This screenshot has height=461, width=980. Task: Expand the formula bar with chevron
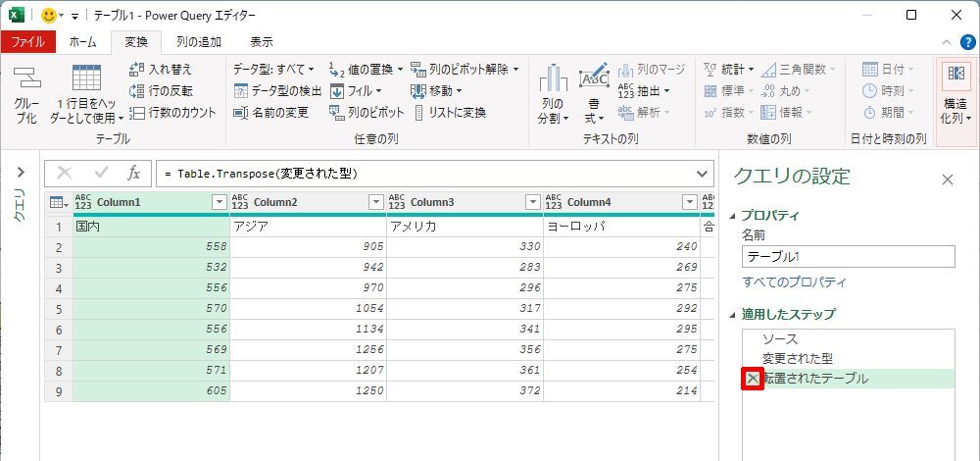click(702, 174)
